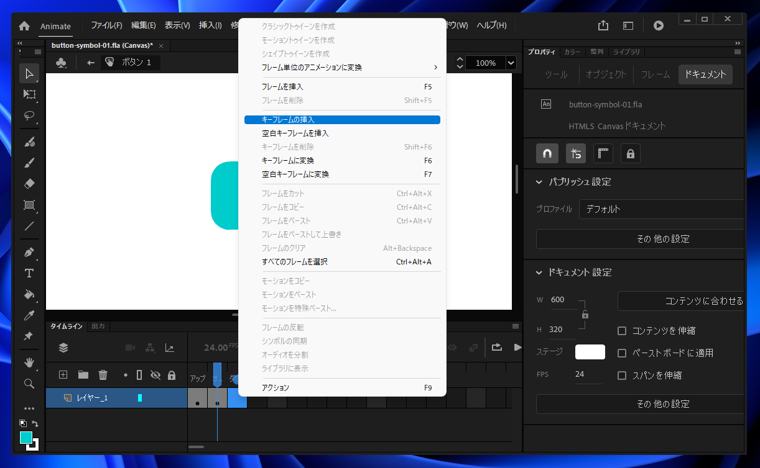This screenshot has height=468, width=760.
Task: Switch to the ドキュメント properties tab
Action: [705, 74]
